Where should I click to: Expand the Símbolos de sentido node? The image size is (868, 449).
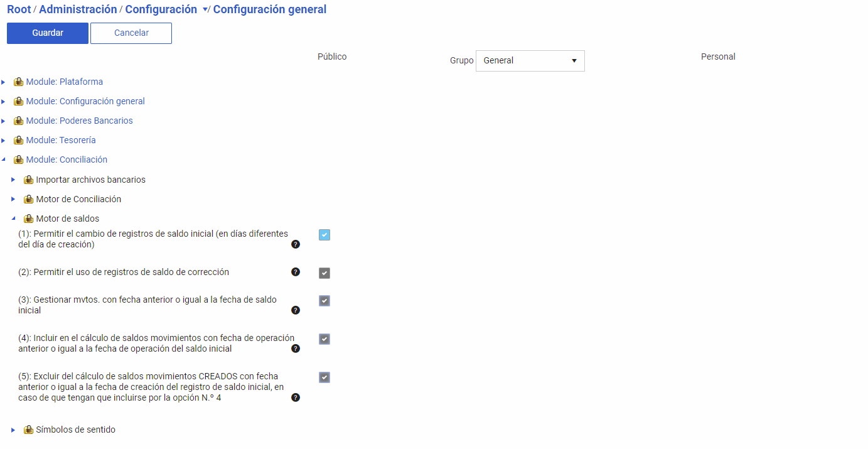click(x=13, y=430)
